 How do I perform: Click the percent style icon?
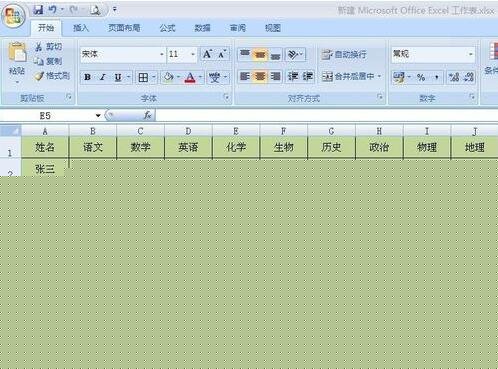tap(421, 78)
